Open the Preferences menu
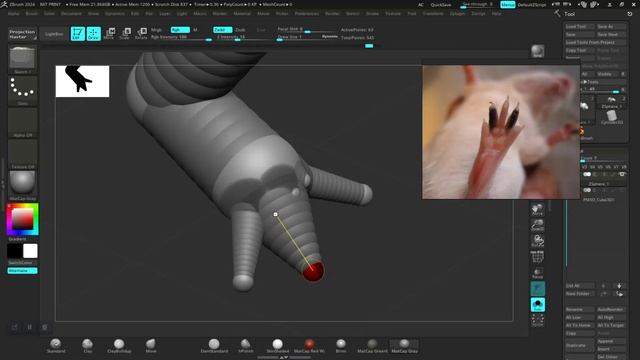This screenshot has height=360, width=640. click(x=307, y=13)
